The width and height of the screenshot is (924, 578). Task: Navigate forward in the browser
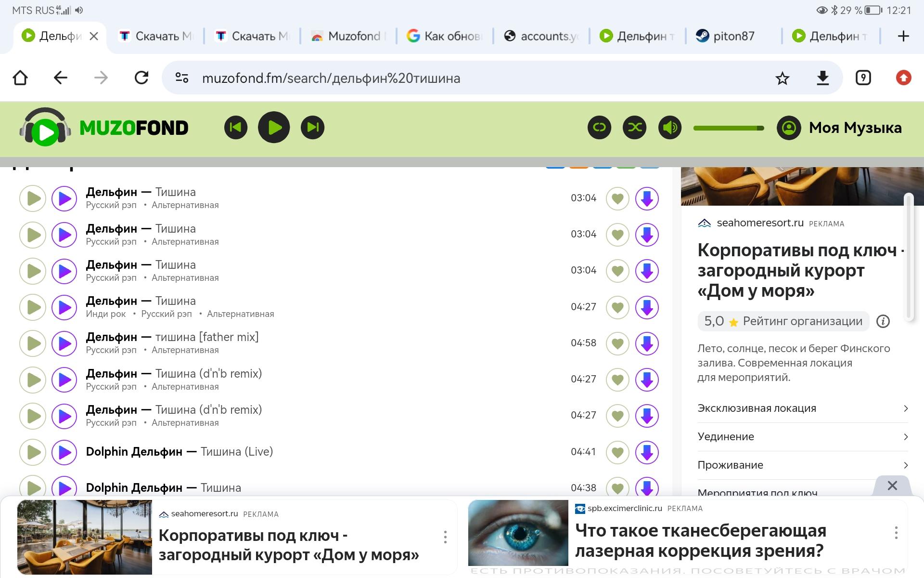coord(101,78)
